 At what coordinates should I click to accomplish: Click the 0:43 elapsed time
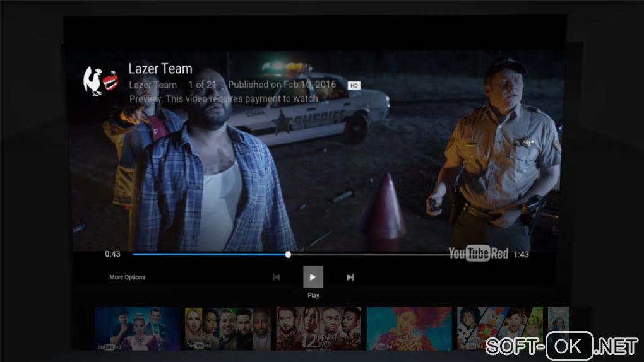[x=112, y=254]
